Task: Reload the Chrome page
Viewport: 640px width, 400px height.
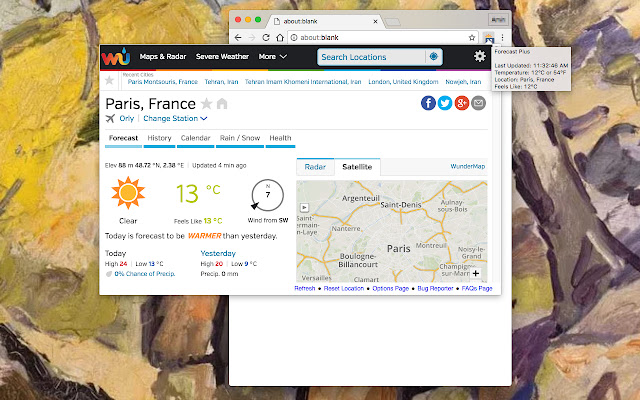Action: (266, 38)
